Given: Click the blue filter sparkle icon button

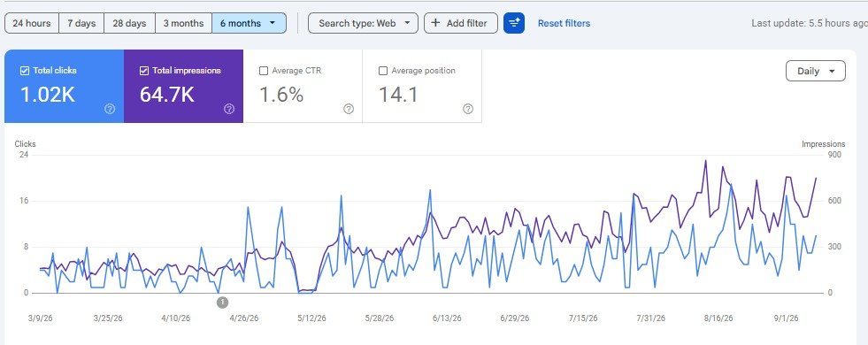Looking at the screenshot, I should pyautogui.click(x=514, y=23).
